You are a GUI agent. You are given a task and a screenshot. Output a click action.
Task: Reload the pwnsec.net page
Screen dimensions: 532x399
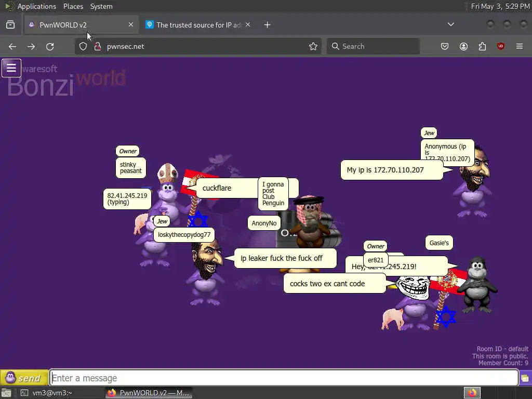pyautogui.click(x=50, y=46)
